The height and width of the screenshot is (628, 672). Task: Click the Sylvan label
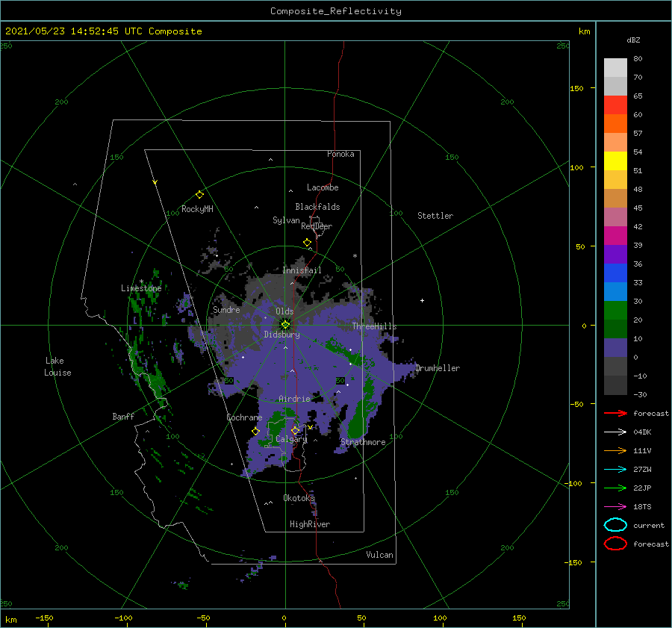286,220
